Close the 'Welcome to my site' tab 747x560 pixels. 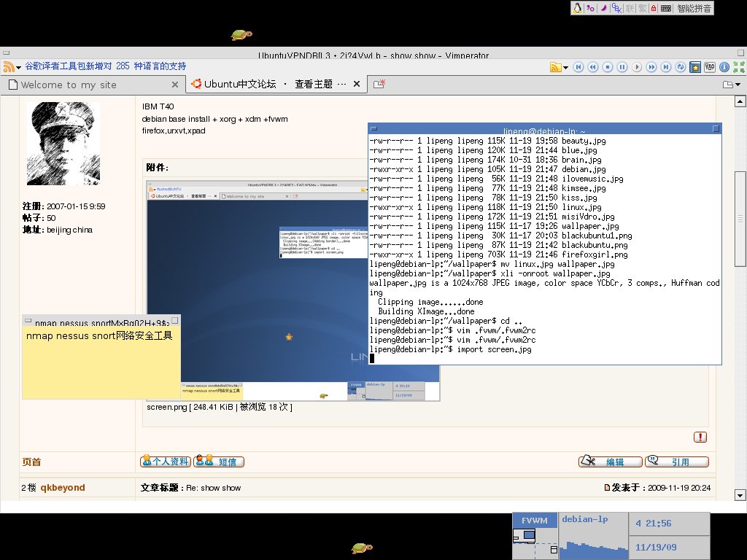point(175,85)
